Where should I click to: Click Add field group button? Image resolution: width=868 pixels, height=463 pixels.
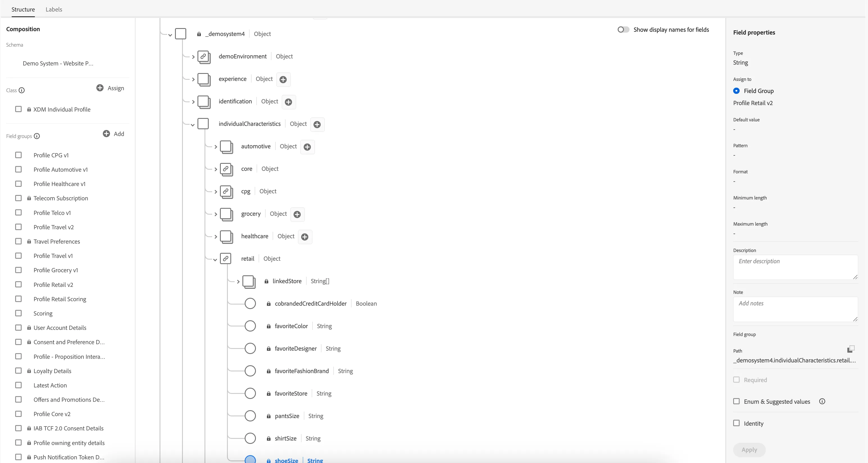tap(113, 134)
